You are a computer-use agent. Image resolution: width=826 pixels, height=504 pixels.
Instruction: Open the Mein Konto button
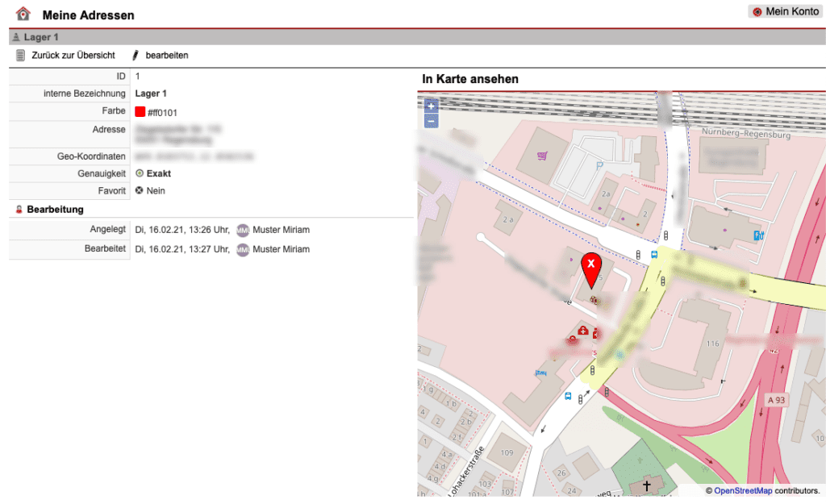(x=784, y=11)
